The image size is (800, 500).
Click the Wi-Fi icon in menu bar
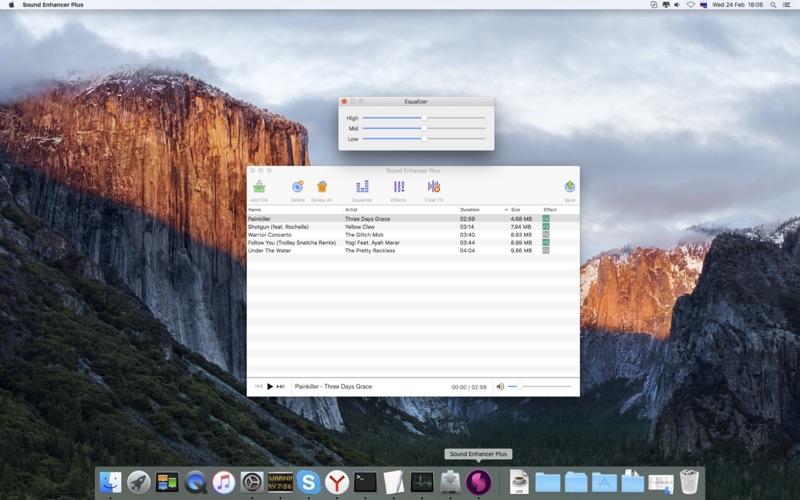[690, 5]
